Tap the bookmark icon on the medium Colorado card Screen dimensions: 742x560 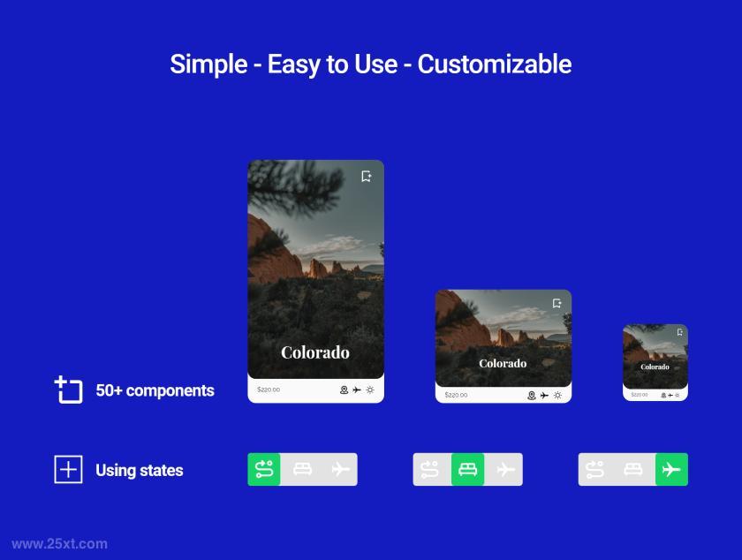(x=557, y=303)
